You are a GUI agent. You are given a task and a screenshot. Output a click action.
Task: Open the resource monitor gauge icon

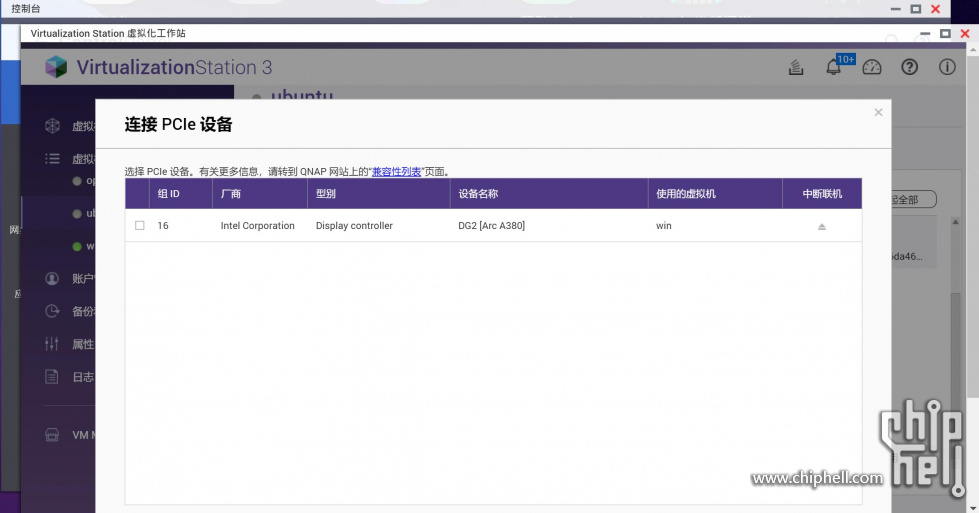(x=872, y=67)
